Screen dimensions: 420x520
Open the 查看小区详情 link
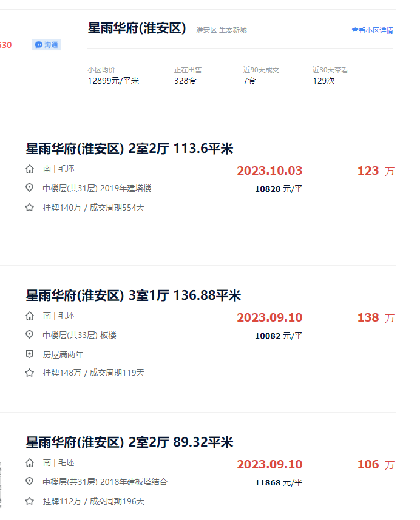(372, 30)
